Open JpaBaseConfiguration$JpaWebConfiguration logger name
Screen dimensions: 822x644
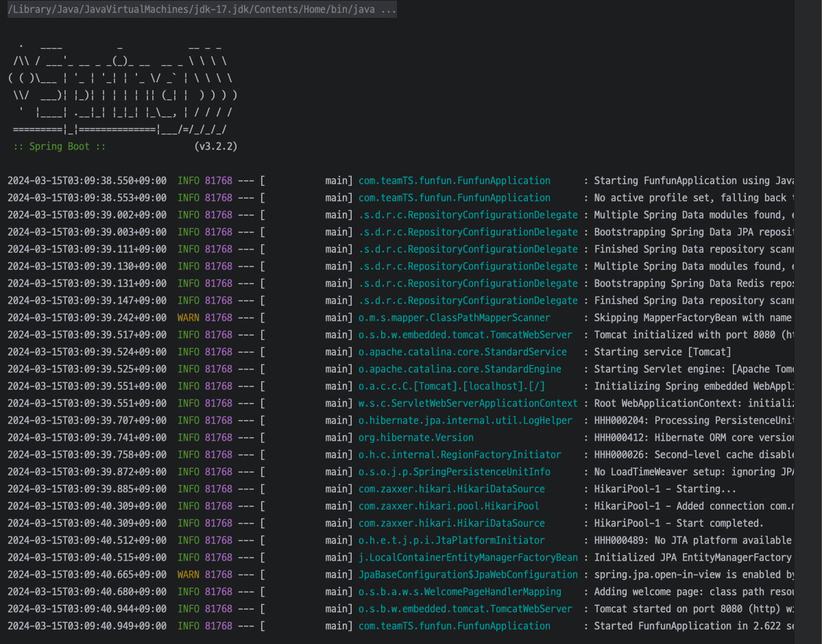click(468, 575)
